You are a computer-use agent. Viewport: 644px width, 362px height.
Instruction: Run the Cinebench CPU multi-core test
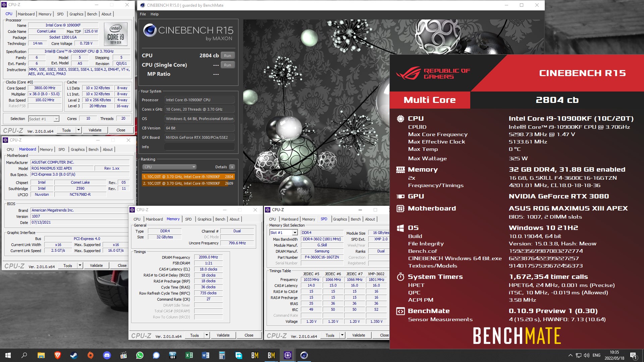[228, 56]
